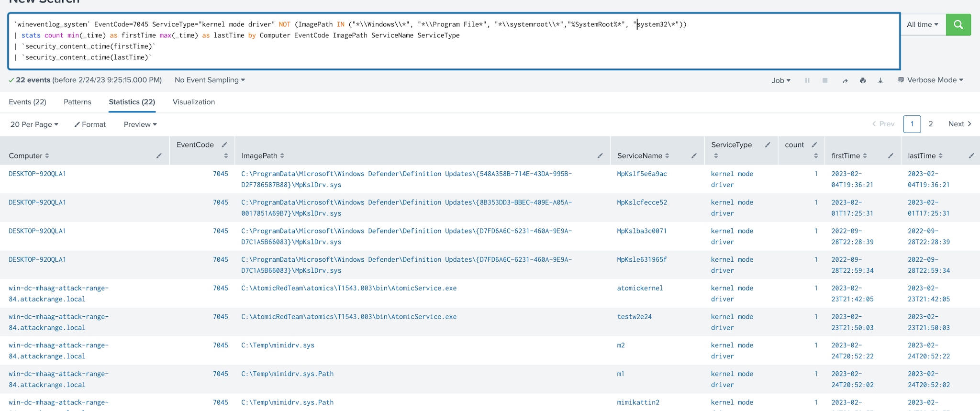Click ImagePath of atomickernel AtomicService.exe row
Screen dimensions: 980x411
pos(349,288)
